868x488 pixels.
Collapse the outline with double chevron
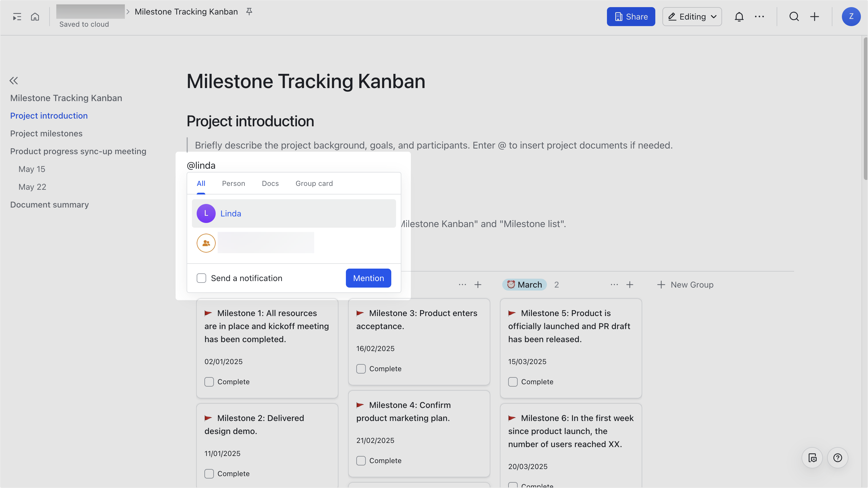click(14, 80)
